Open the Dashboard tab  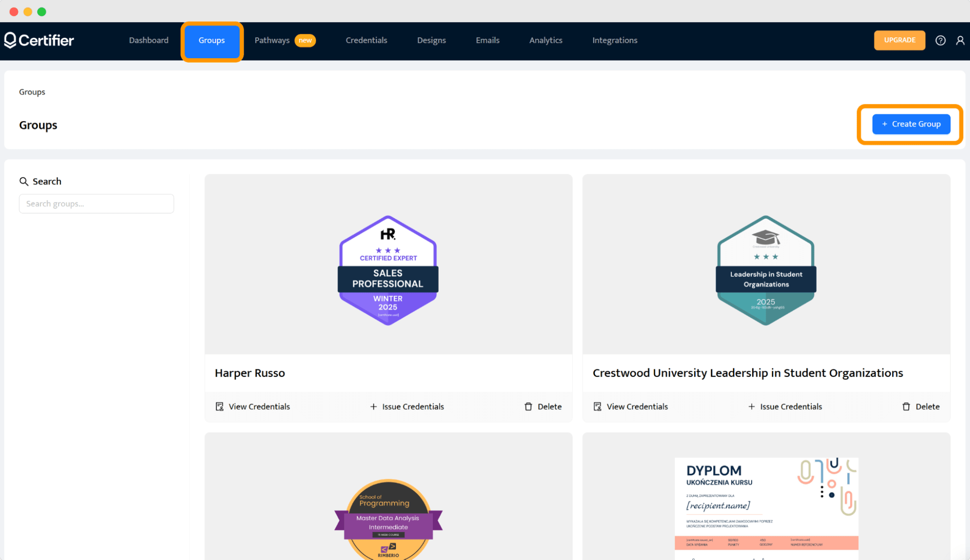pyautogui.click(x=148, y=40)
